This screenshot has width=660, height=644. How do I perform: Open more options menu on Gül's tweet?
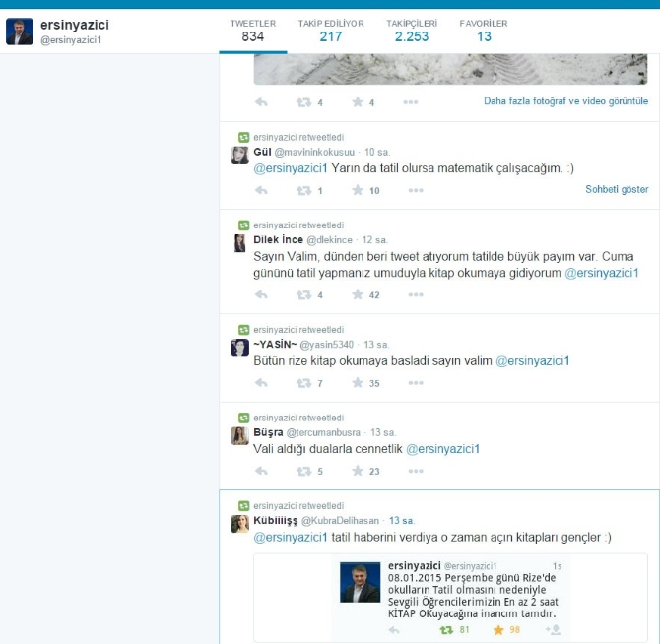410,190
